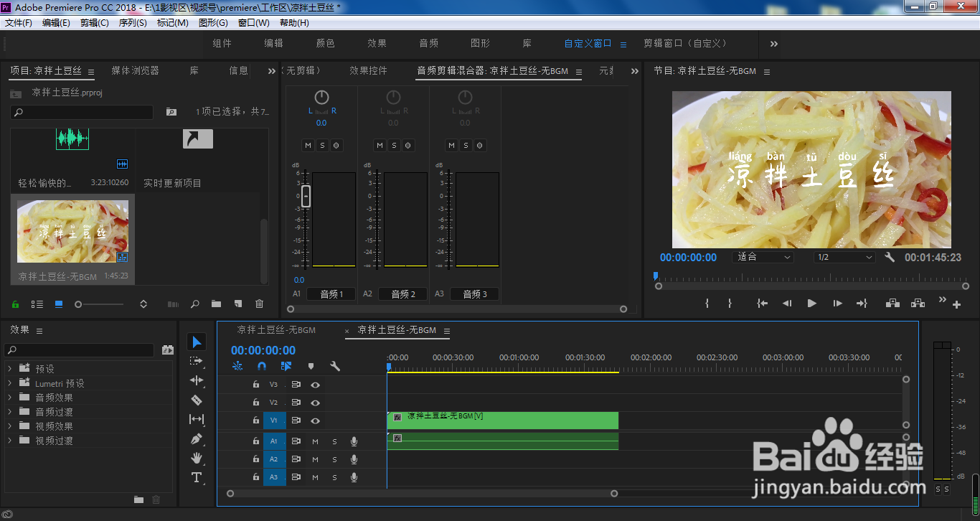Go to In point in Program monitor
Screen dimensions: 980x521
coord(763,304)
